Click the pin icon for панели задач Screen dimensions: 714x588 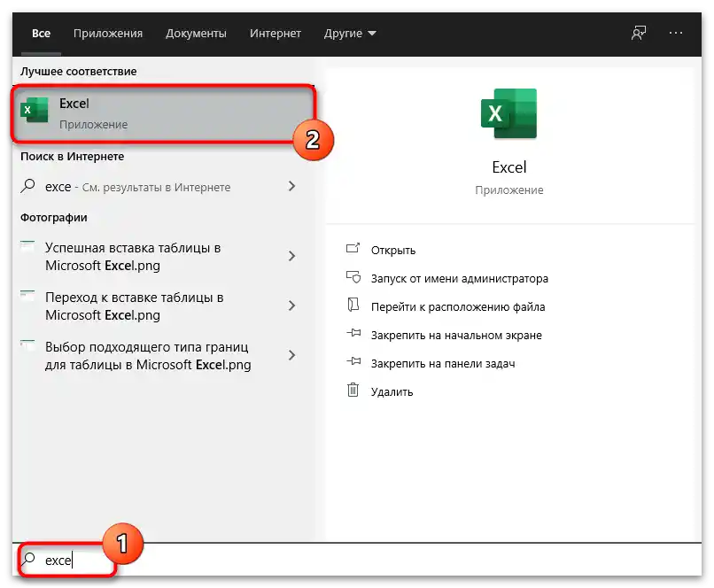pos(353,362)
